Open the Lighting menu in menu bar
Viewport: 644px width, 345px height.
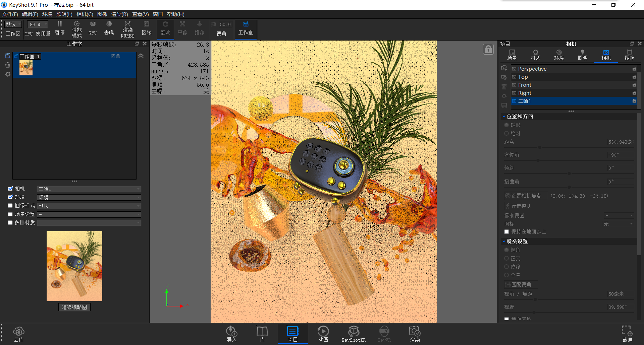(64, 14)
